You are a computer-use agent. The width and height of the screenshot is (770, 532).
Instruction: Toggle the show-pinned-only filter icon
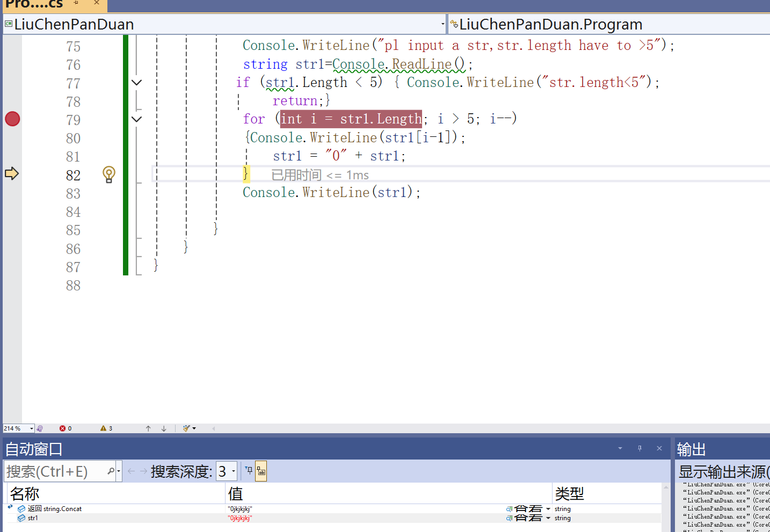[x=249, y=471]
